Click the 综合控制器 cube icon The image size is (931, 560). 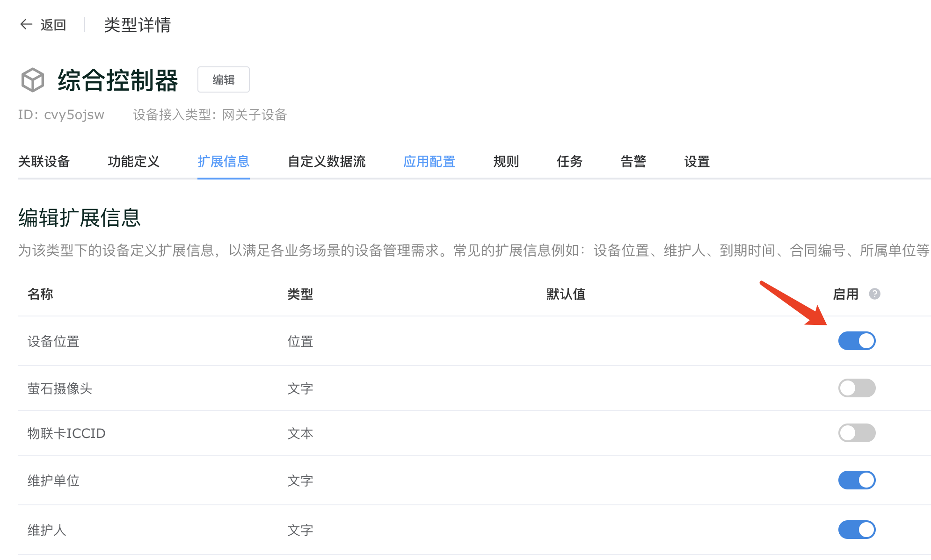coord(33,80)
